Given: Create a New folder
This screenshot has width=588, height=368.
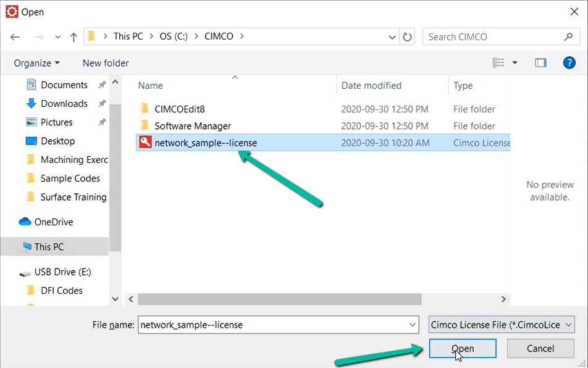Looking at the screenshot, I should [106, 63].
